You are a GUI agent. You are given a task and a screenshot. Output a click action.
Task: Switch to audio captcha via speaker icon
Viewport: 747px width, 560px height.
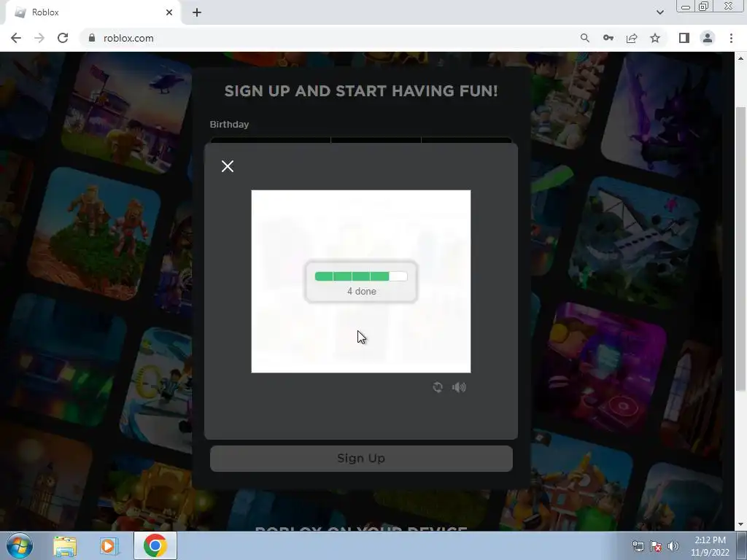click(x=459, y=387)
